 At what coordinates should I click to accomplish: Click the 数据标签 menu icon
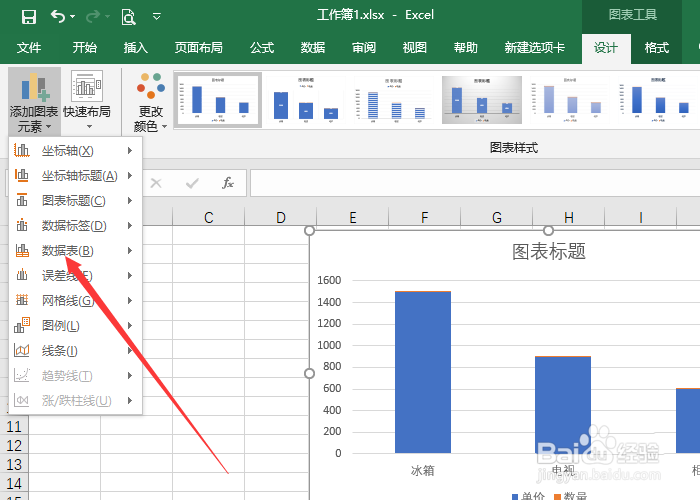[22, 225]
